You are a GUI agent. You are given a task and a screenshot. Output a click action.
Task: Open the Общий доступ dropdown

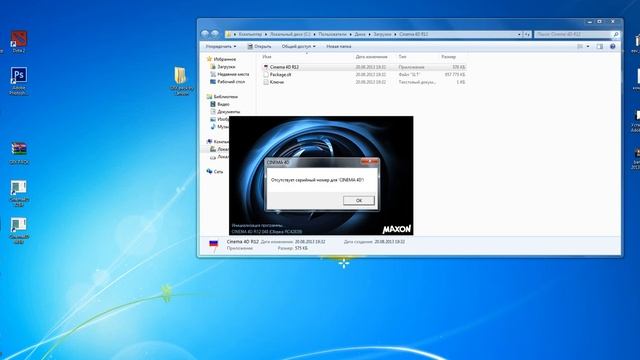click(x=298, y=47)
